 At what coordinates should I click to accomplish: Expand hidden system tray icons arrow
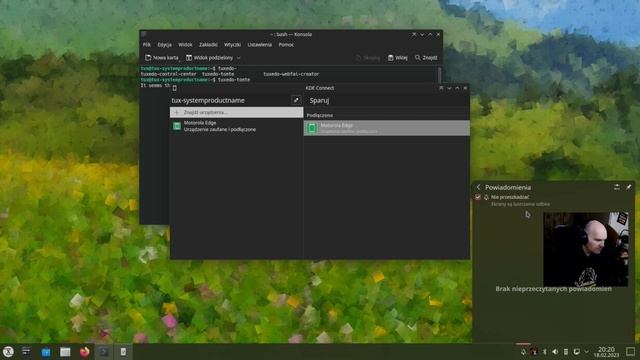point(587,351)
